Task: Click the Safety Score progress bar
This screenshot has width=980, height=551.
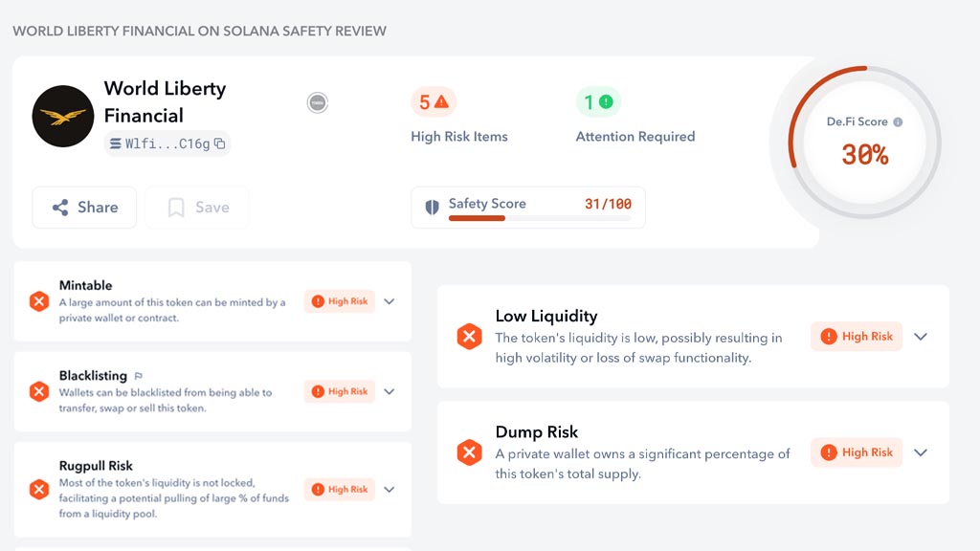Action: pyautogui.click(x=540, y=219)
